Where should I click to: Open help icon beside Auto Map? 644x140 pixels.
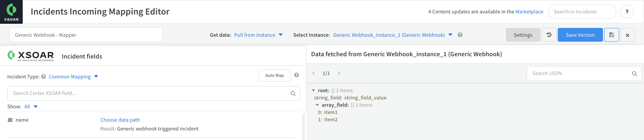click(x=296, y=75)
